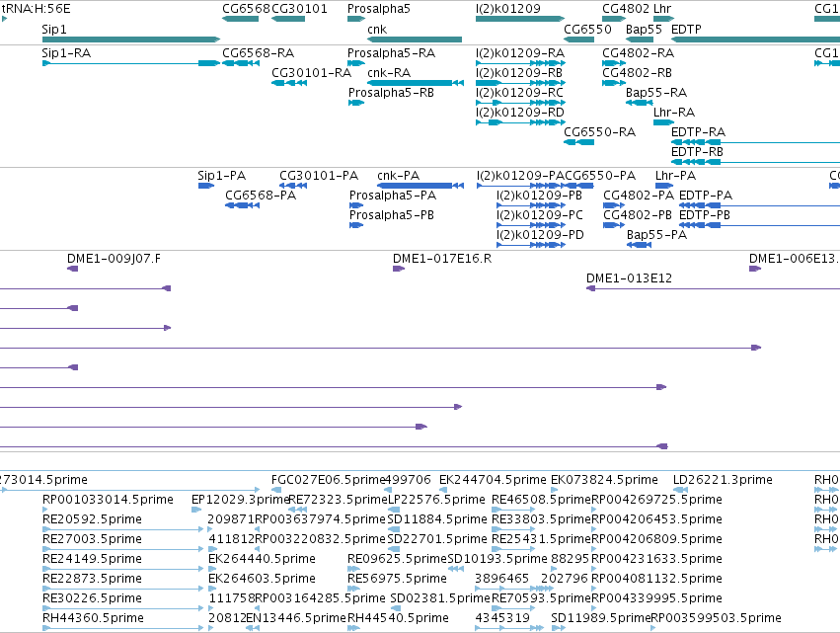840x633 pixels.
Task: Open the CG30101 gene feature
Action: [x=288, y=19]
